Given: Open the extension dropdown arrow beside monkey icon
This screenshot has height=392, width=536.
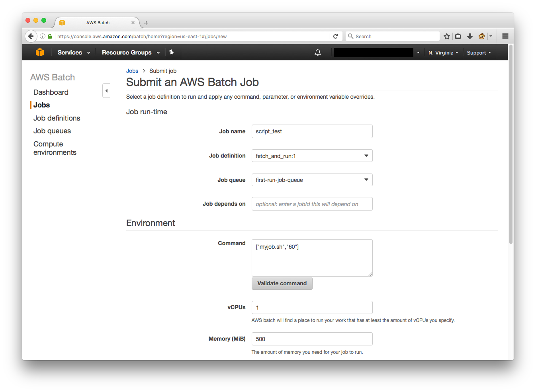Looking at the screenshot, I should click(x=491, y=36).
